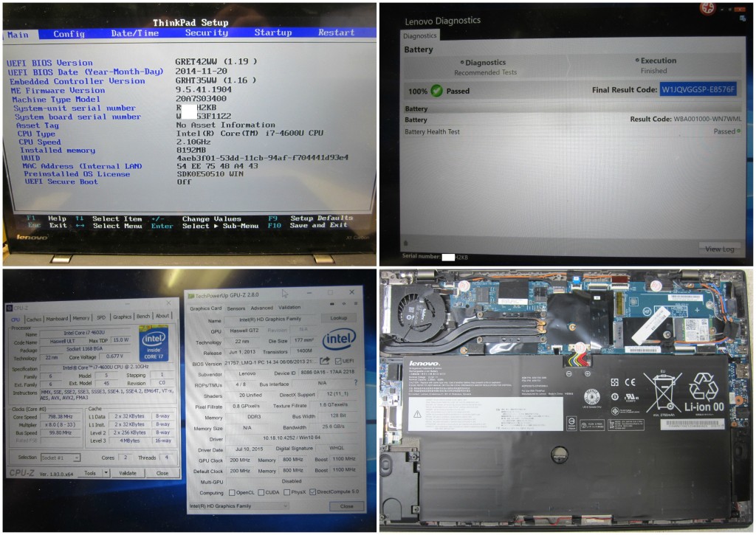756x535 pixels.
Task: Open the GPU-Z hamburger menu icon
Action: coord(356,303)
